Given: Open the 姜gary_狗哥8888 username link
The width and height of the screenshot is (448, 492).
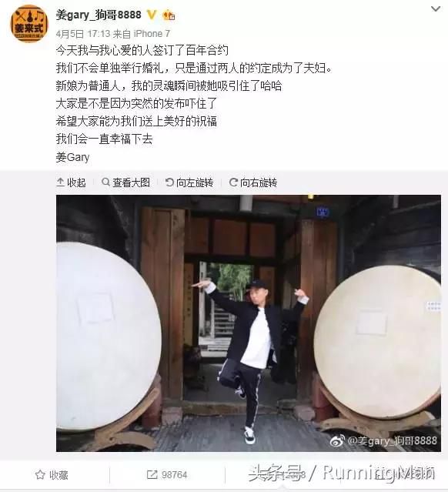Looking at the screenshot, I should tap(99, 15).
